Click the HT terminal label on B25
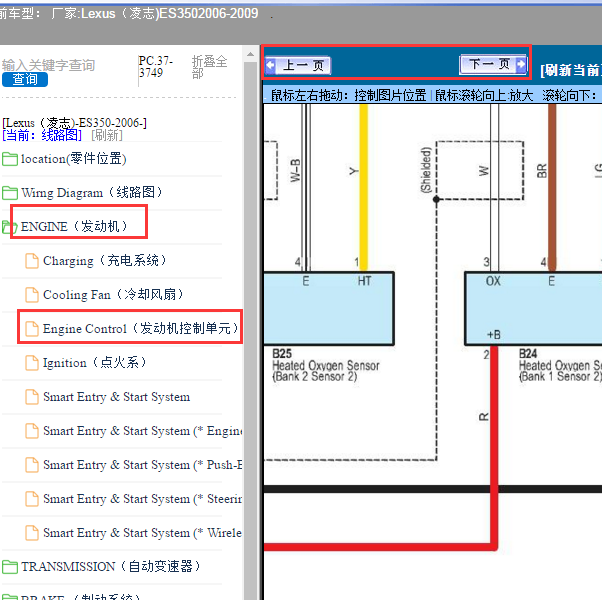Viewport: 602px width, 600px height. 364,281
